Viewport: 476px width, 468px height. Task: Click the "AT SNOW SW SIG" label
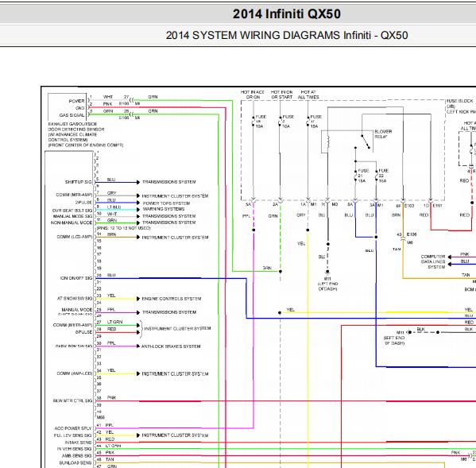coord(75,298)
